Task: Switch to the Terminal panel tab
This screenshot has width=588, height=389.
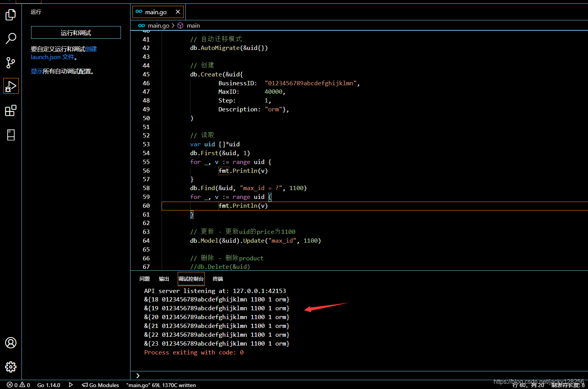Action: (218, 279)
